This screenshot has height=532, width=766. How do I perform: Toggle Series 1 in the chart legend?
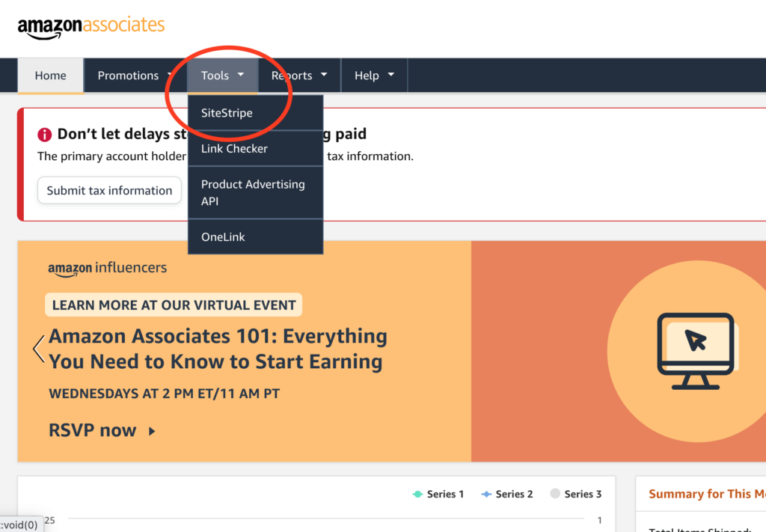coord(438,494)
